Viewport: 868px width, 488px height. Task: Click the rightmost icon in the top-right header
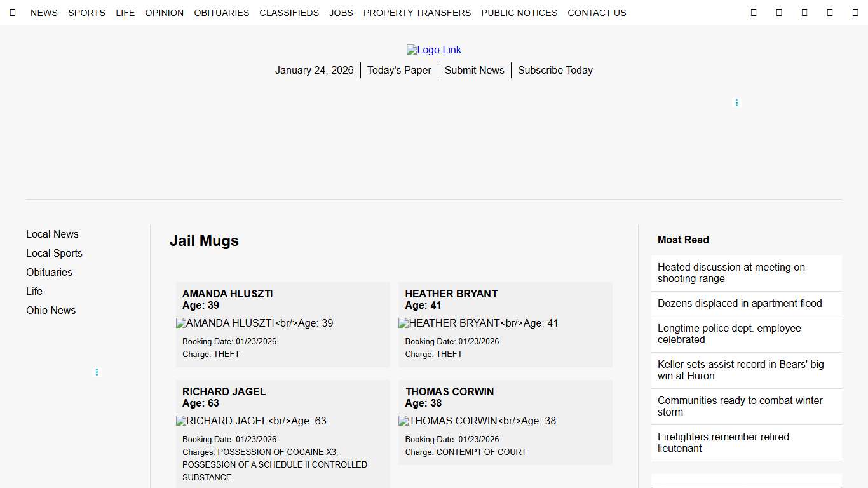click(x=855, y=12)
